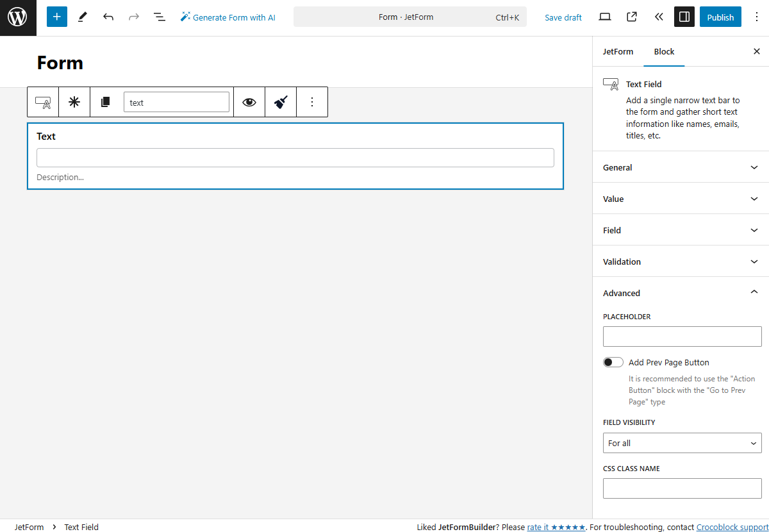
Task: Select the pencil Tools icon
Action: (x=83, y=17)
